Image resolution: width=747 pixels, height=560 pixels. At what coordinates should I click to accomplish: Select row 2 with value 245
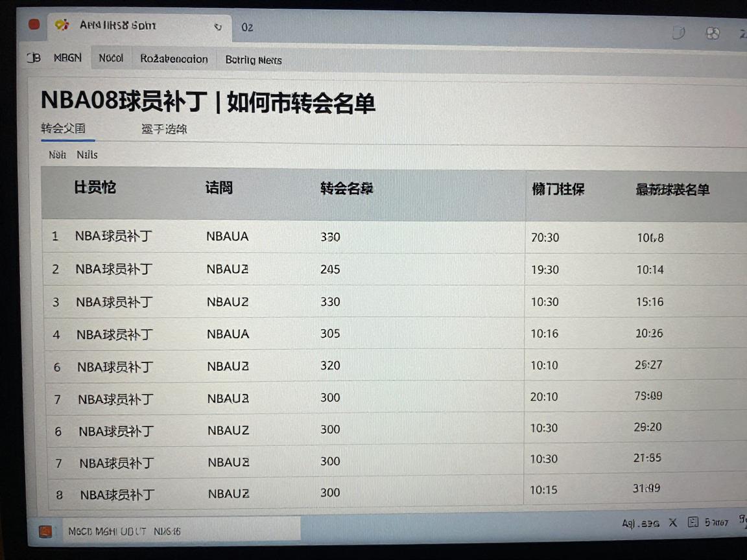click(330, 269)
